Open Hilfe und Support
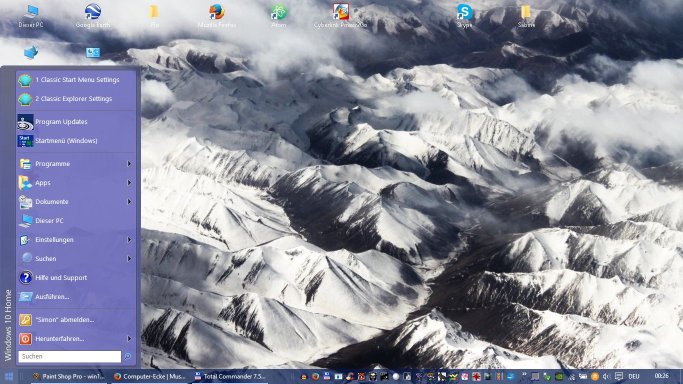The width and height of the screenshot is (683, 384). click(76, 278)
